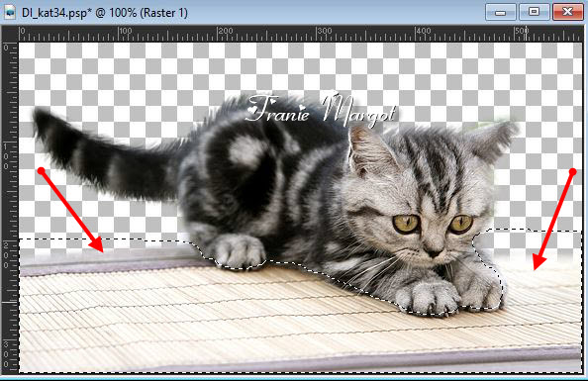The image size is (588, 381).
Task: Click the vertical ruler on the left
Action: pyautogui.click(x=10, y=208)
